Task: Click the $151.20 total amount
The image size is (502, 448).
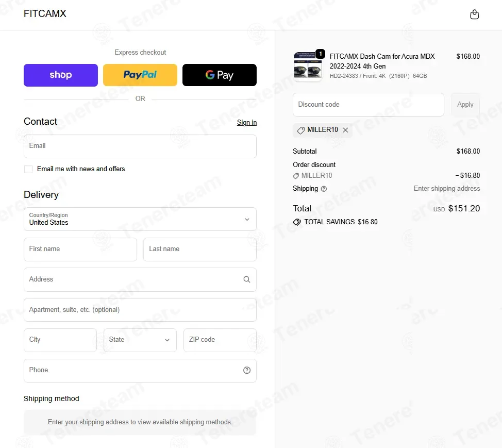Action: 464,208
